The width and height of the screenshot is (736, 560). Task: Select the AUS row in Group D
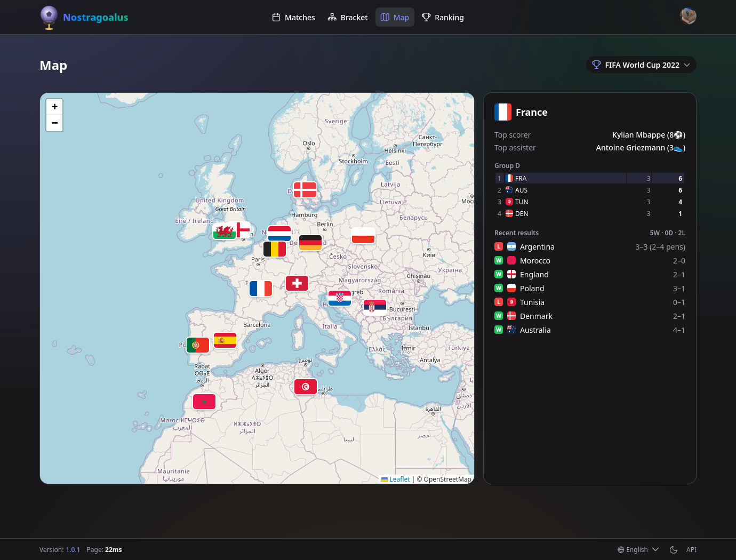coord(590,190)
